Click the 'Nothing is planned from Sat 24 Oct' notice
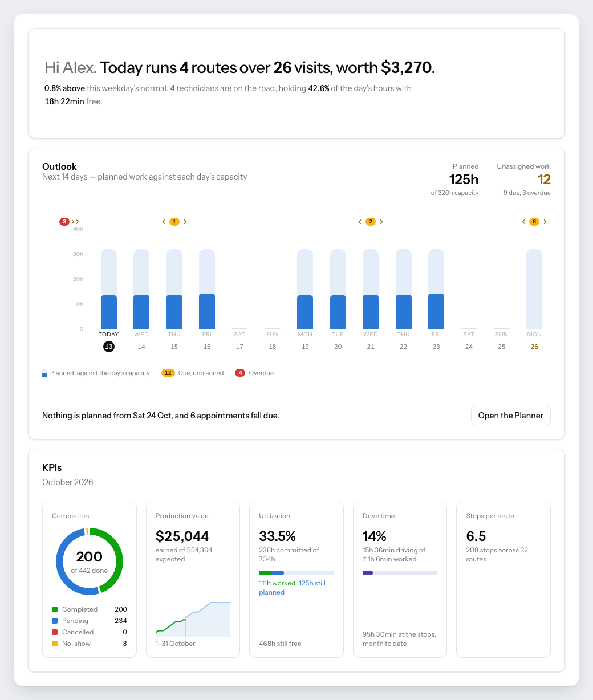This screenshot has height=700, width=593. pos(161,416)
